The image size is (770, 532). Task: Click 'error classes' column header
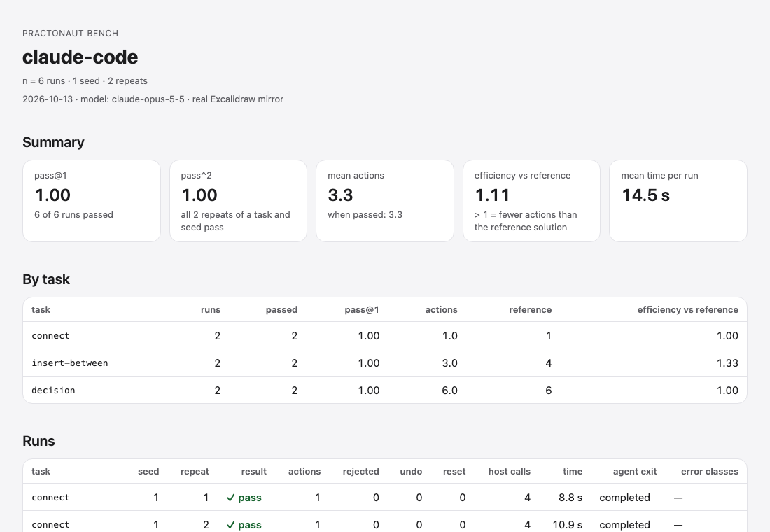(710, 472)
